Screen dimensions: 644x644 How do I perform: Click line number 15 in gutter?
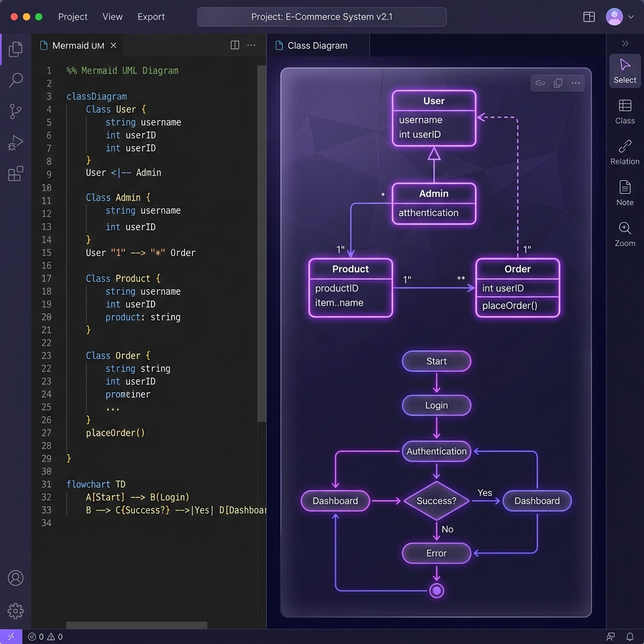(x=47, y=253)
